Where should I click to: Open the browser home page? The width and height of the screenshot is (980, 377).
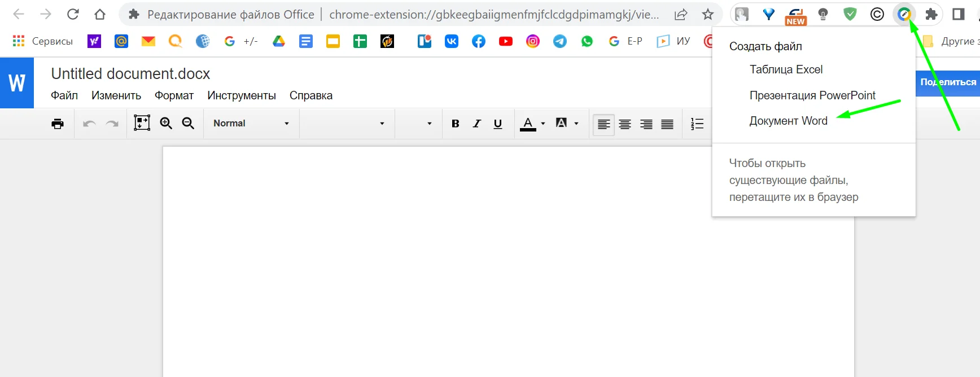point(100,14)
